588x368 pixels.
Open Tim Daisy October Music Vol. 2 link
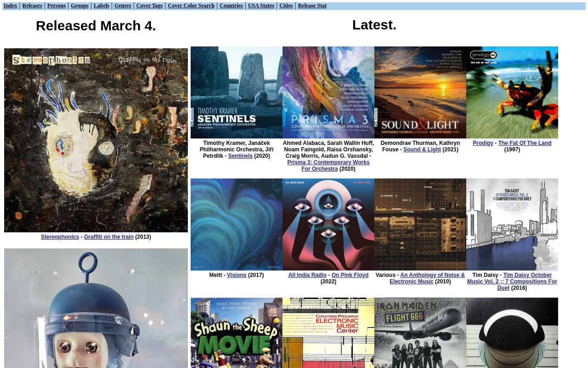pos(512,282)
